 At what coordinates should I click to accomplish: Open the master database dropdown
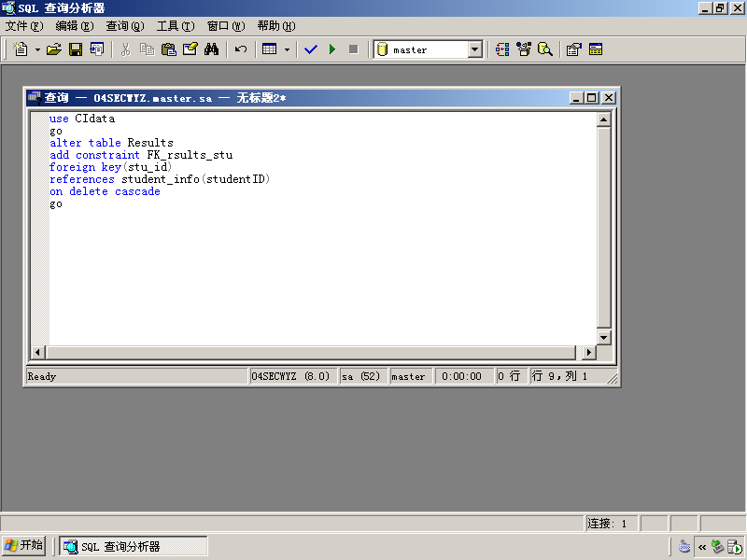(x=475, y=49)
